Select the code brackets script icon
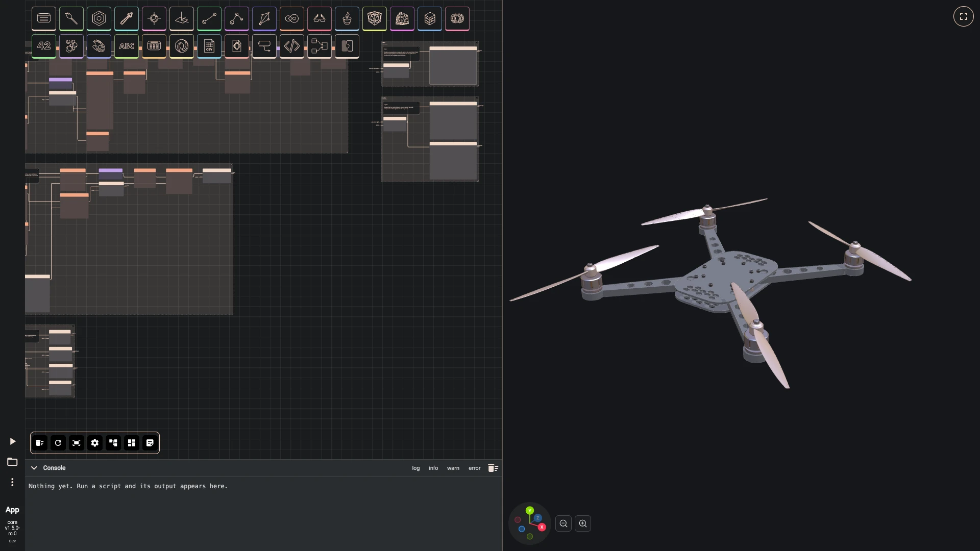 pos(292,46)
